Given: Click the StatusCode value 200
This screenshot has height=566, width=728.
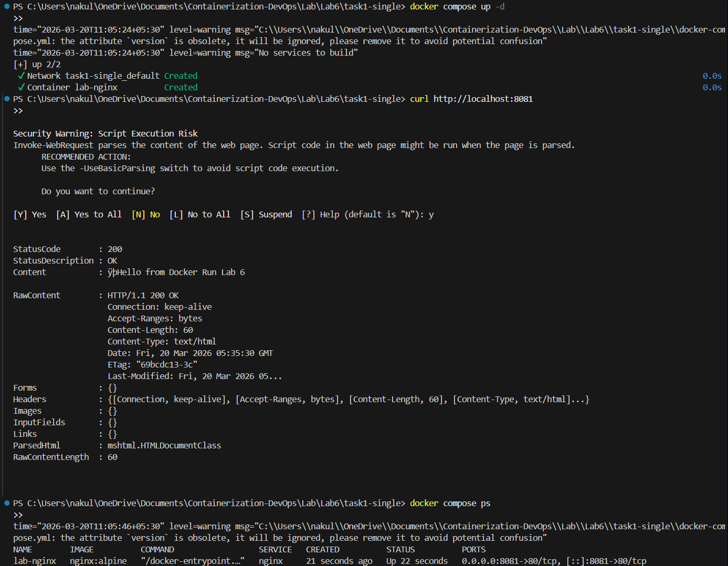Looking at the screenshot, I should coord(114,249).
